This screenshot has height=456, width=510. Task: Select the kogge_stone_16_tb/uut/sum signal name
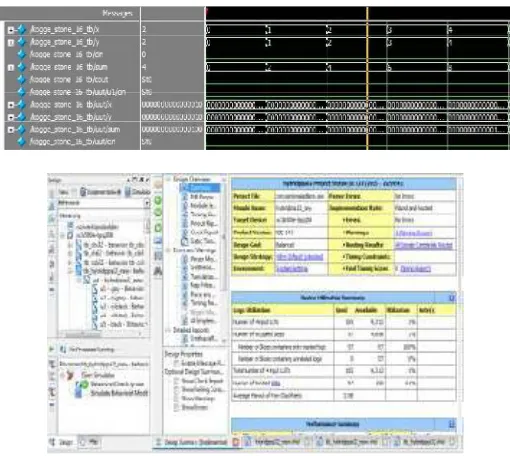[75, 129]
